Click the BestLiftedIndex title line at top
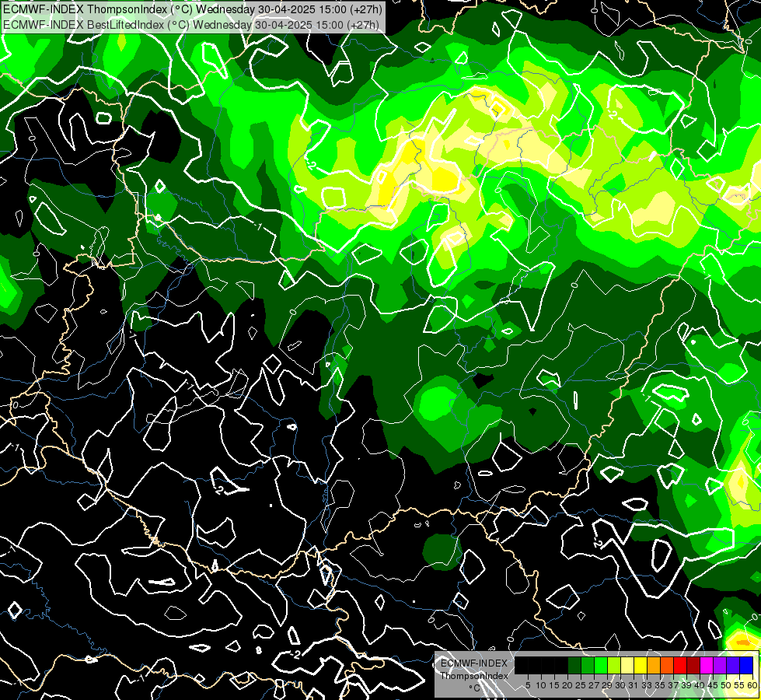 (x=190, y=24)
